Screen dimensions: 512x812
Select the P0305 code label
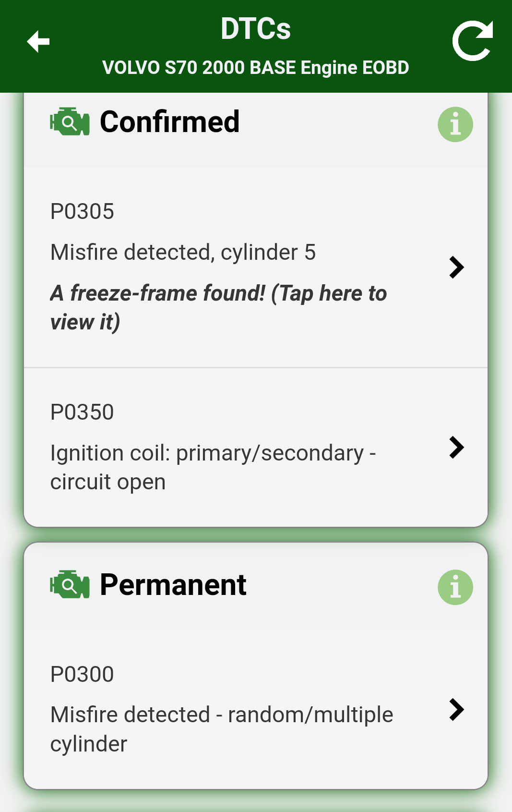click(x=82, y=212)
